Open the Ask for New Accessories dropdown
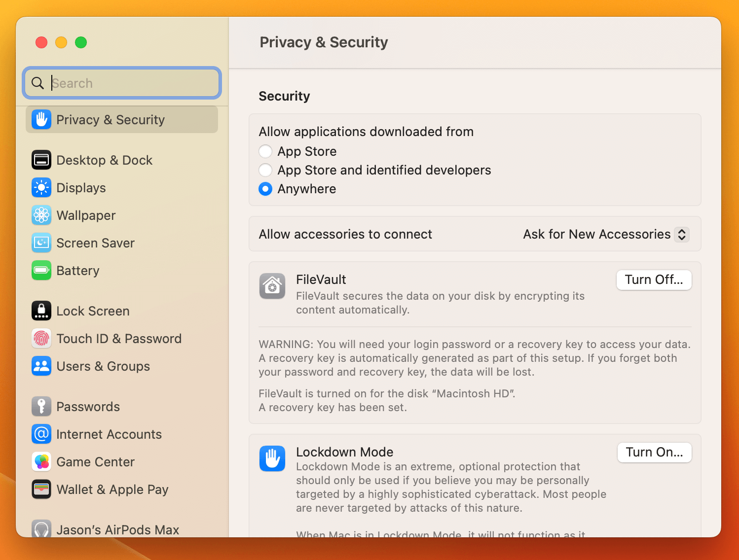The width and height of the screenshot is (739, 560). tap(682, 234)
